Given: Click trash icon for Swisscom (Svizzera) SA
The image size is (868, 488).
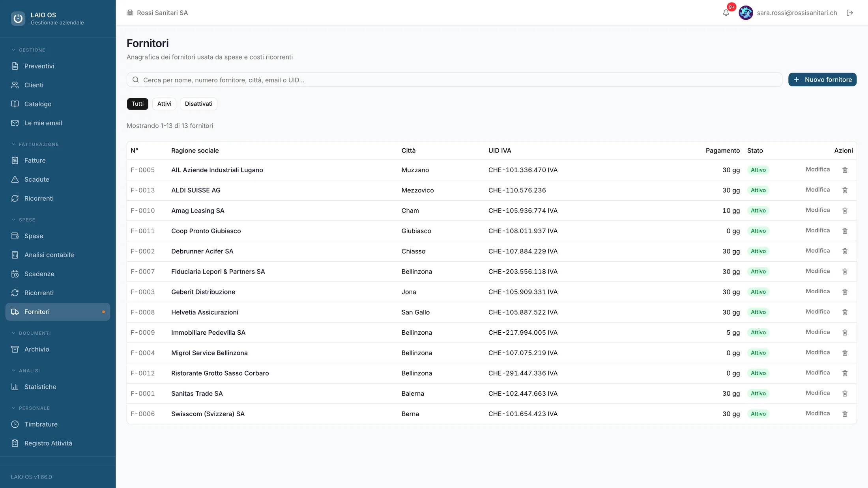Looking at the screenshot, I should click(845, 414).
